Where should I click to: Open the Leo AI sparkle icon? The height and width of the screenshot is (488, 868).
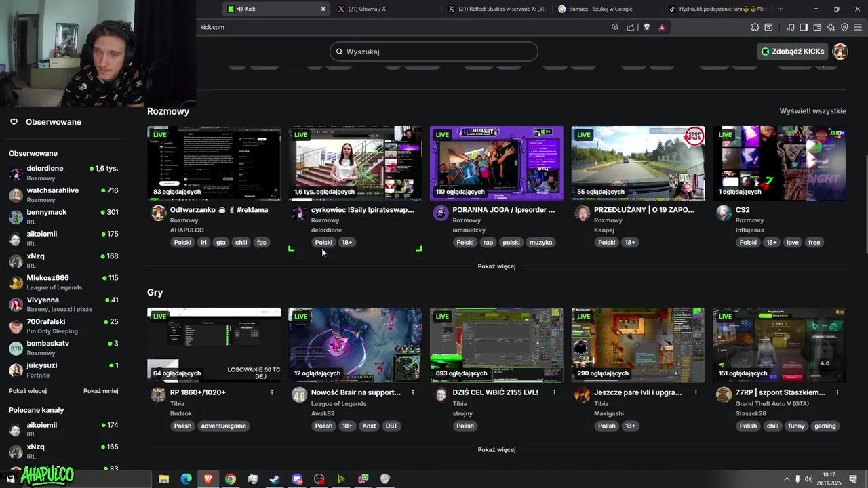(x=831, y=27)
